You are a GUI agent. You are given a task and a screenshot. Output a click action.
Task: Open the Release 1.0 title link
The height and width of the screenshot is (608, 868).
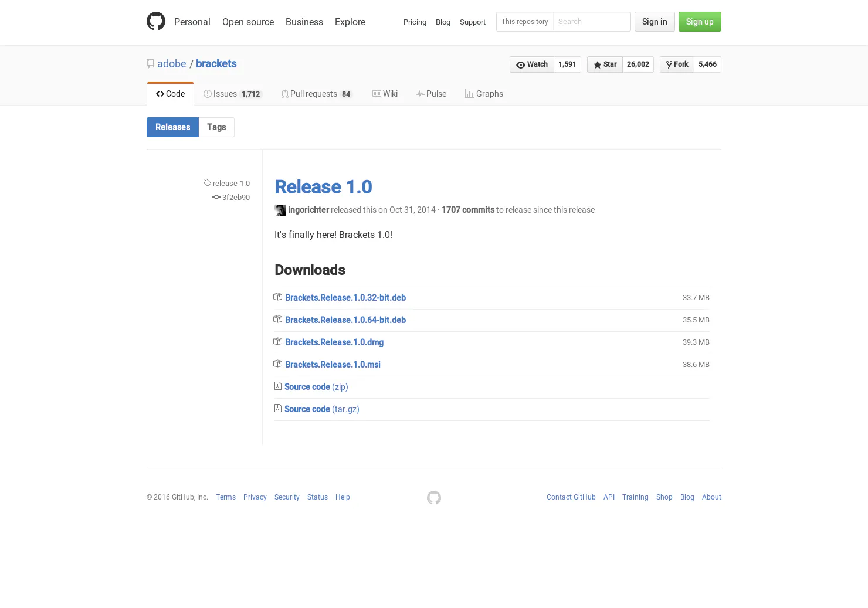click(x=323, y=187)
